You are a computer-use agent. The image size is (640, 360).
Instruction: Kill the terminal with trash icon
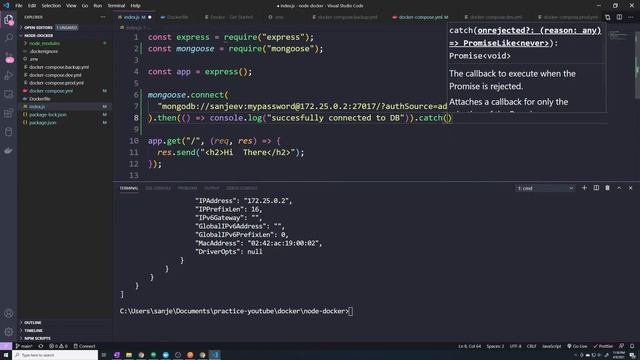click(x=607, y=188)
